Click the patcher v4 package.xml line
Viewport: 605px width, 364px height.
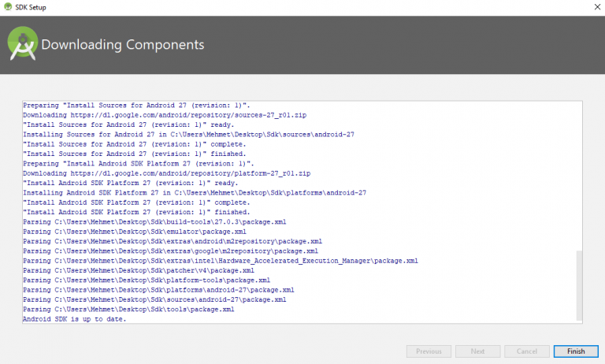click(x=139, y=270)
